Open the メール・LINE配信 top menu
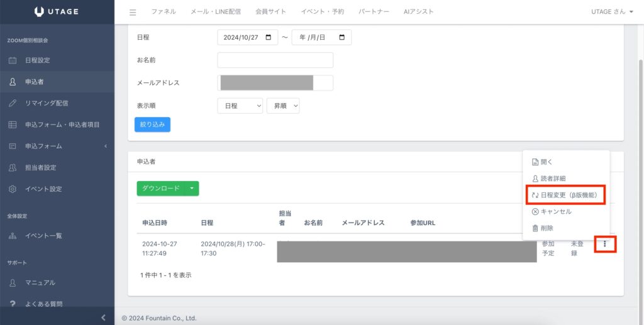The height and width of the screenshot is (325, 644). click(216, 11)
